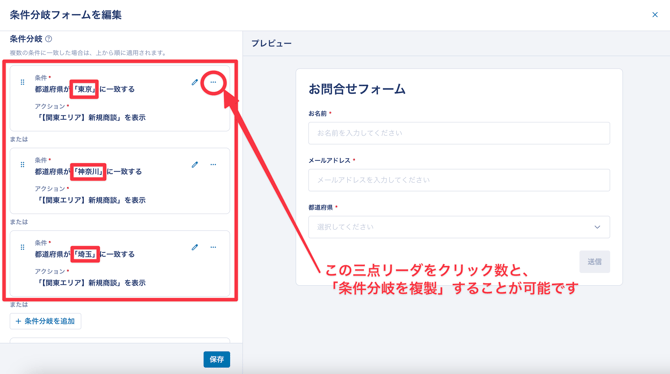Edit the 埼玉 condition with pencil icon
Image resolution: width=670 pixels, height=374 pixels.
click(195, 247)
